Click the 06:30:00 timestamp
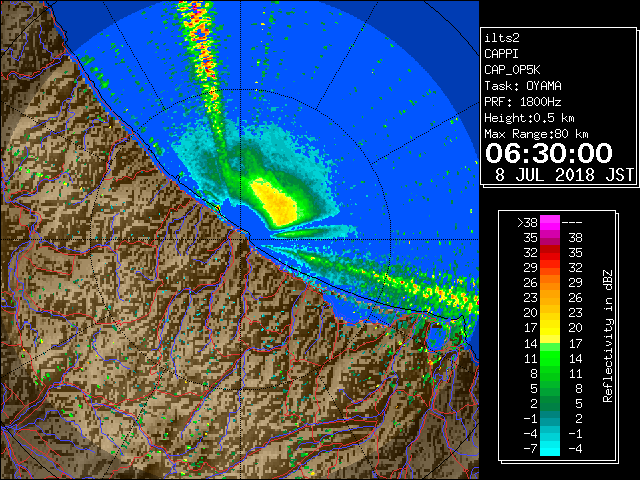The height and width of the screenshot is (480, 640). (549, 153)
